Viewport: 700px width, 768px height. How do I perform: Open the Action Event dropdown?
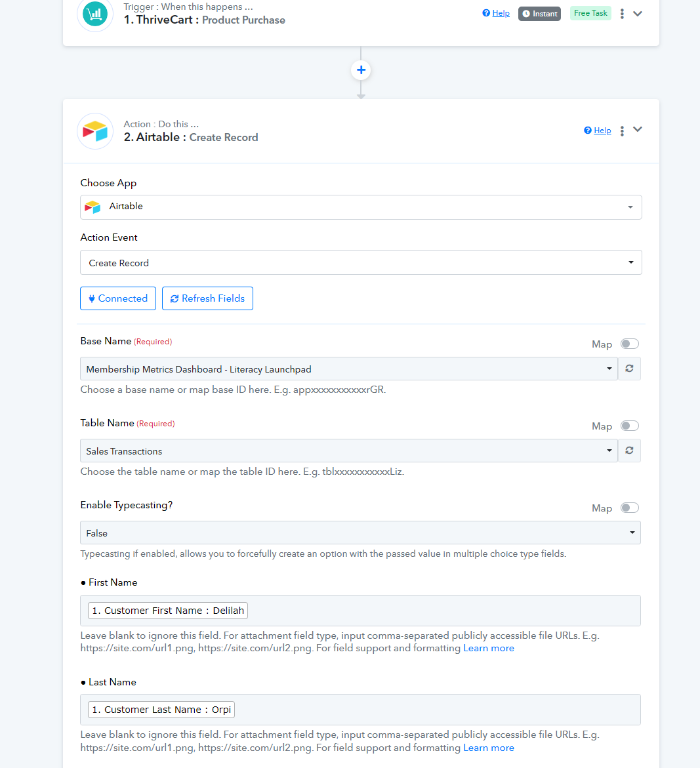point(361,262)
